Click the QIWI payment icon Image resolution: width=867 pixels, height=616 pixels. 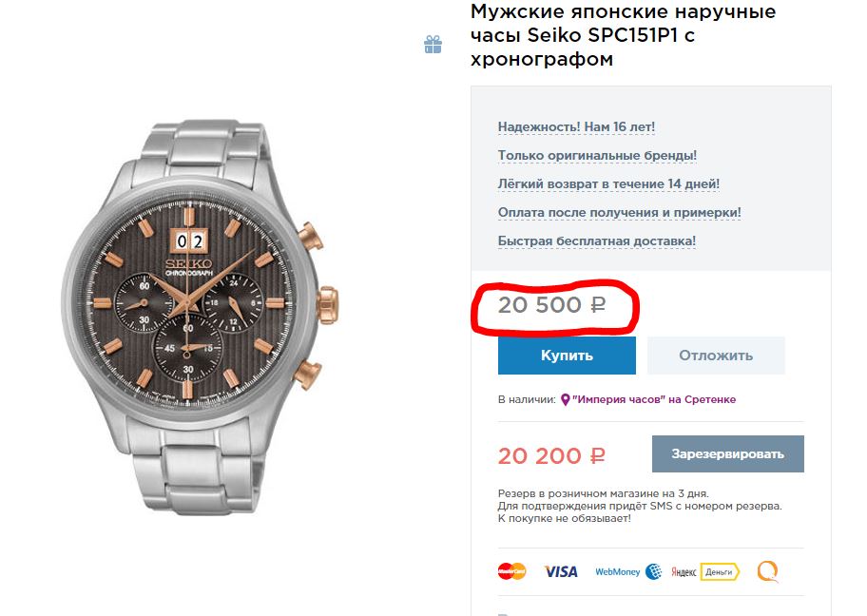point(767,571)
